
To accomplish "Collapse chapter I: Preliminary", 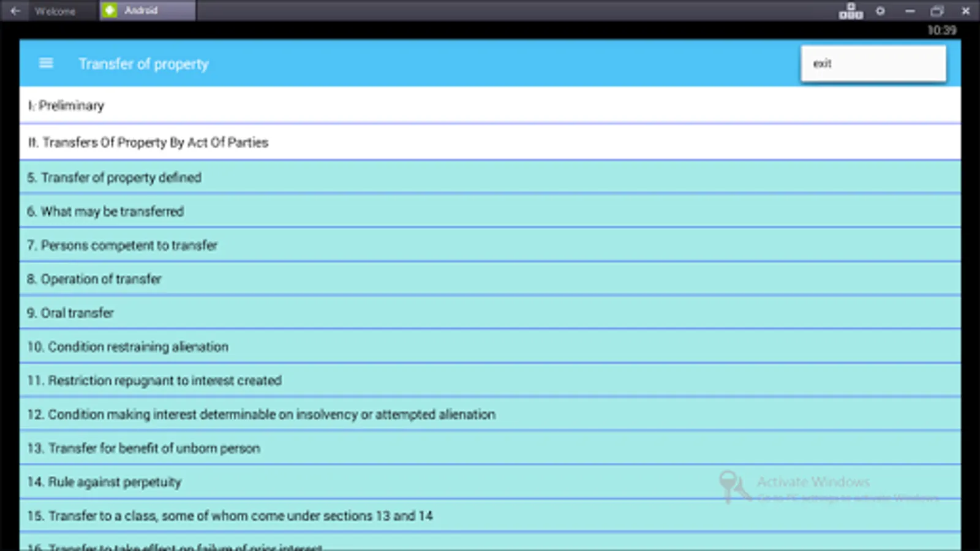I will (490, 105).
